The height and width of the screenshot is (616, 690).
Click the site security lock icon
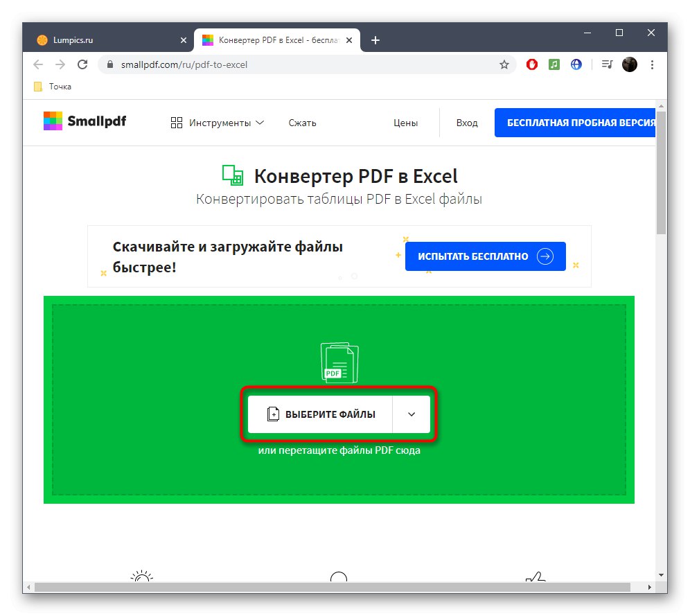(x=109, y=64)
